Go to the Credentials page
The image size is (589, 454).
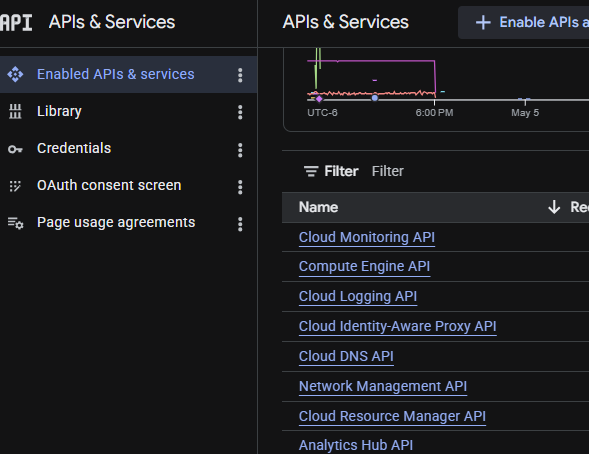[128, 148]
